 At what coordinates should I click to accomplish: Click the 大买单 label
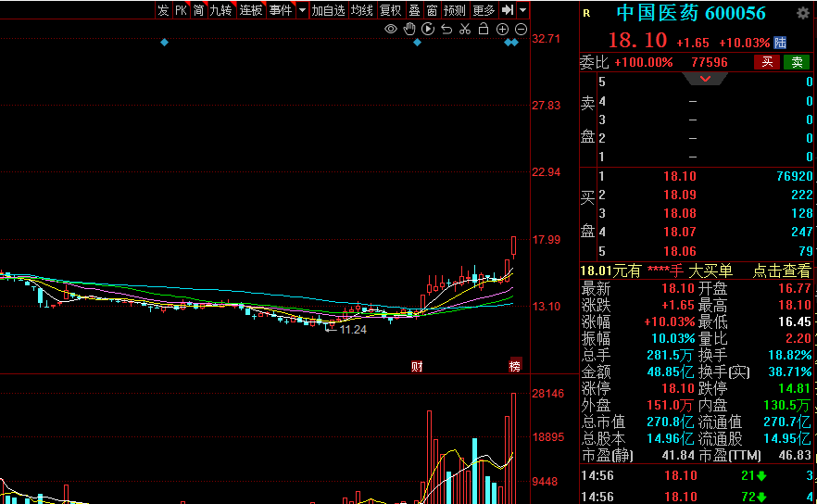click(x=710, y=271)
